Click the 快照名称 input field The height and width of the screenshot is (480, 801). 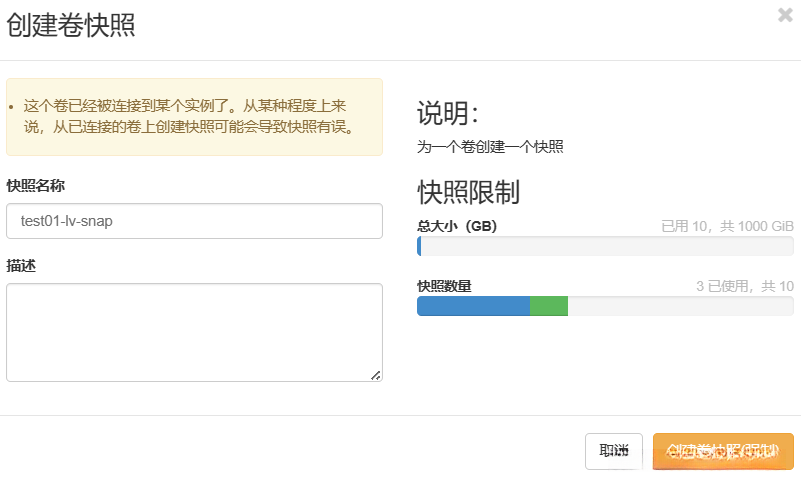click(194, 221)
